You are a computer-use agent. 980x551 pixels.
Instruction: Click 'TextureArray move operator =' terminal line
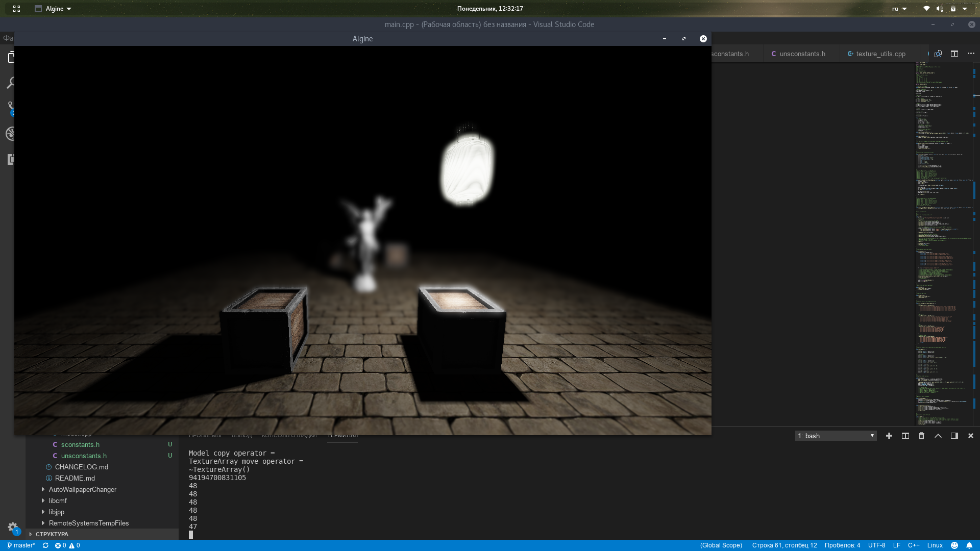tap(246, 461)
